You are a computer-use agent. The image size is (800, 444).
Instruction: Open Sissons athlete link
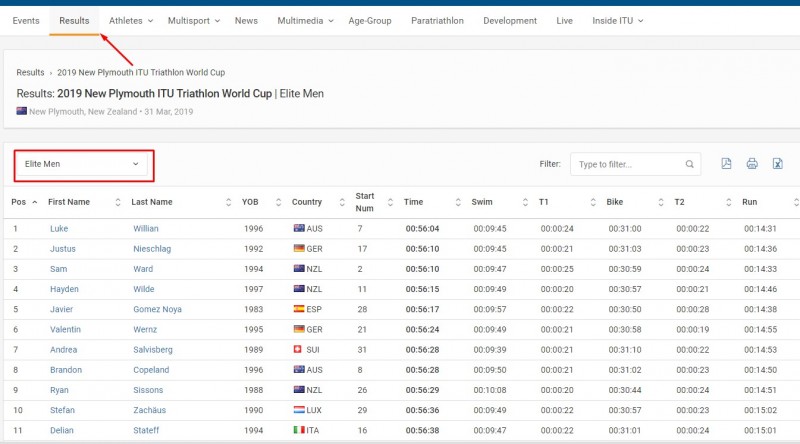point(148,390)
